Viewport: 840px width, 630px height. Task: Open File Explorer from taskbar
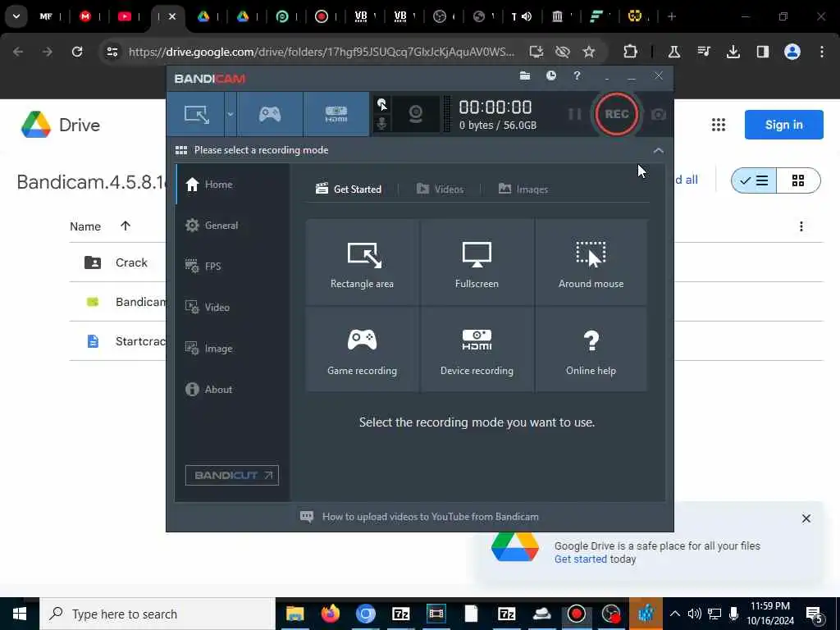pos(294,614)
